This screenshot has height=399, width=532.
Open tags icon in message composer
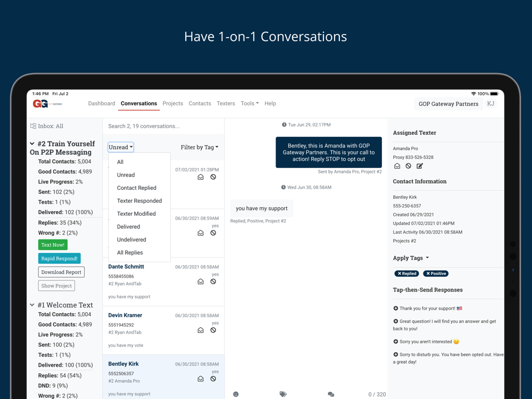(283, 394)
